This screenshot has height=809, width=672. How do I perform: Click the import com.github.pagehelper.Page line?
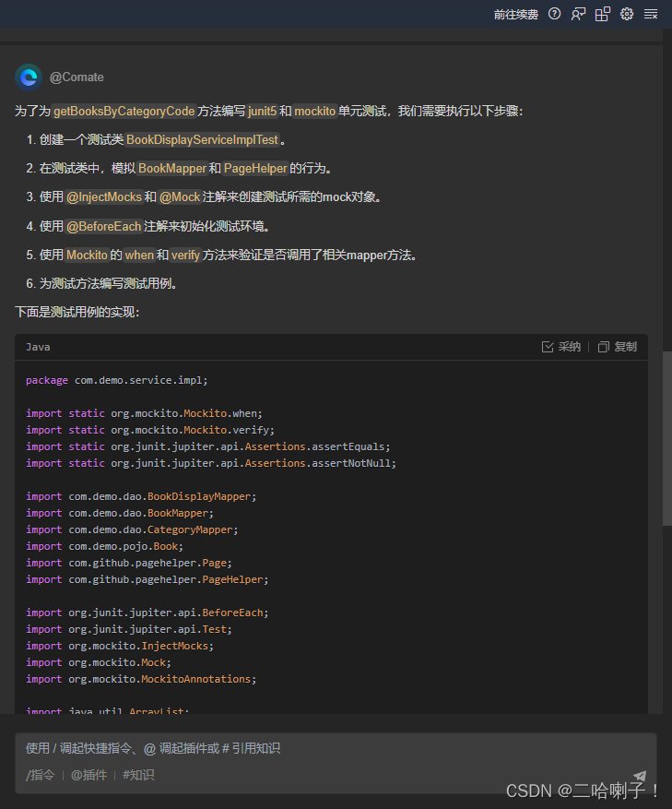129,563
